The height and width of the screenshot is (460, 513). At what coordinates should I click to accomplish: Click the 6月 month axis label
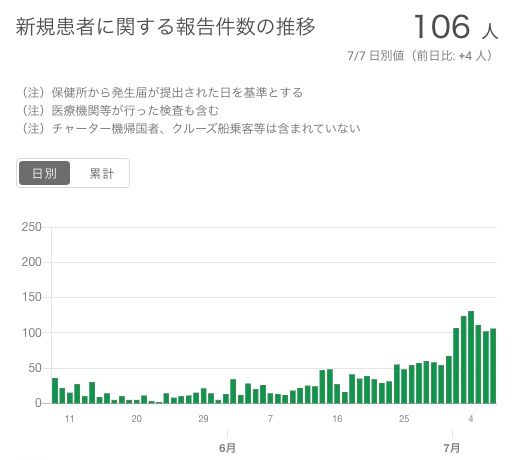coord(227,448)
